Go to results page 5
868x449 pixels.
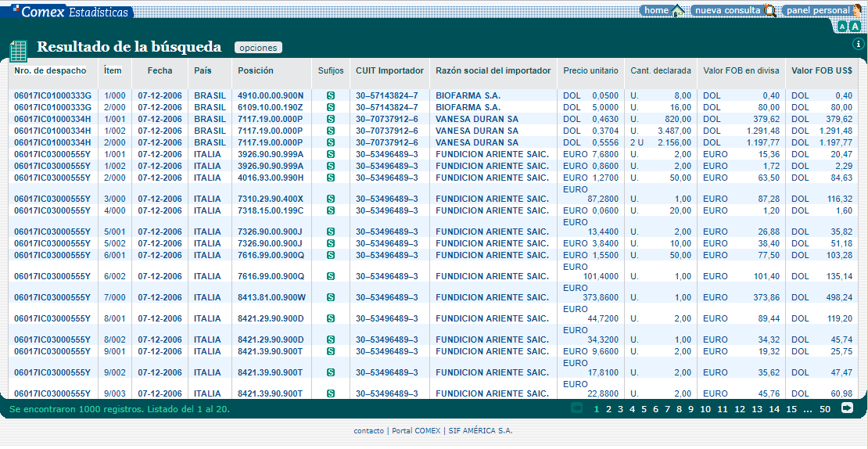644,409
